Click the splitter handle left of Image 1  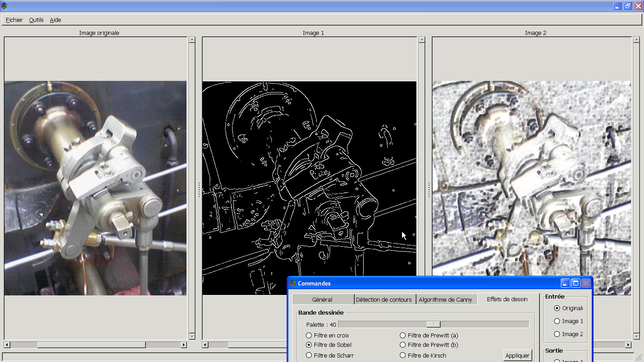[199, 189]
